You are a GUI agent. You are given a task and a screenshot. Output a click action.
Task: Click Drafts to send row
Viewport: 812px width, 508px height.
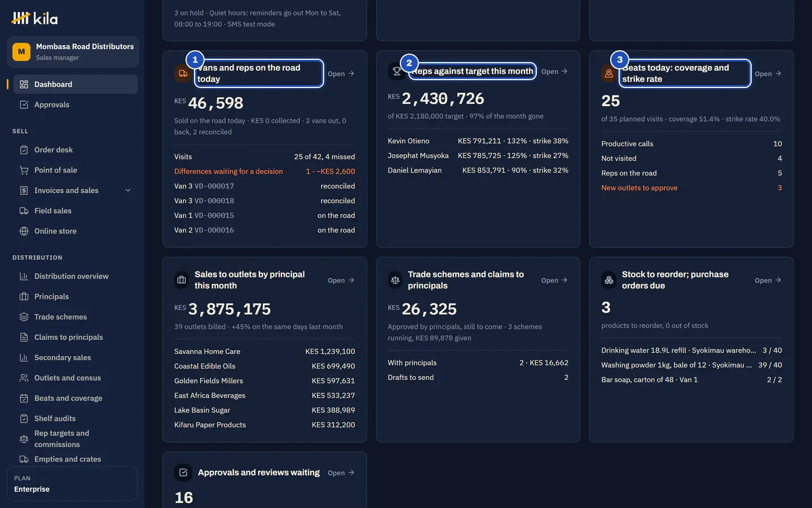click(x=478, y=377)
